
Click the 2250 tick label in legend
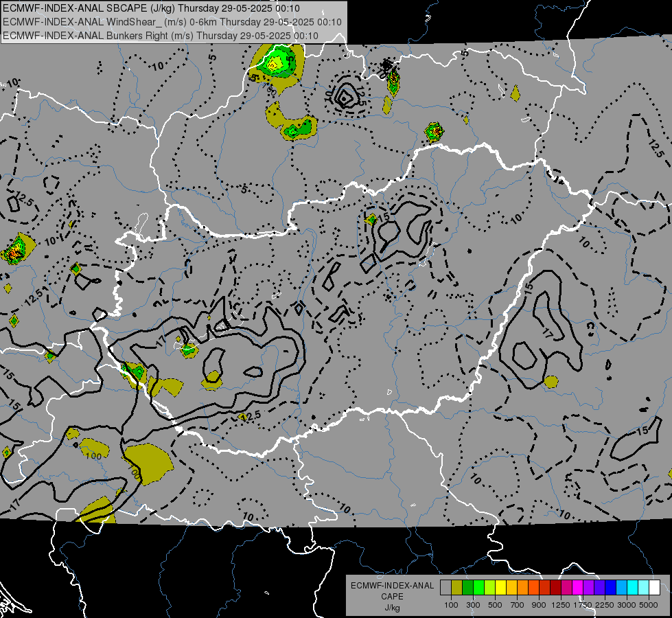point(605,605)
